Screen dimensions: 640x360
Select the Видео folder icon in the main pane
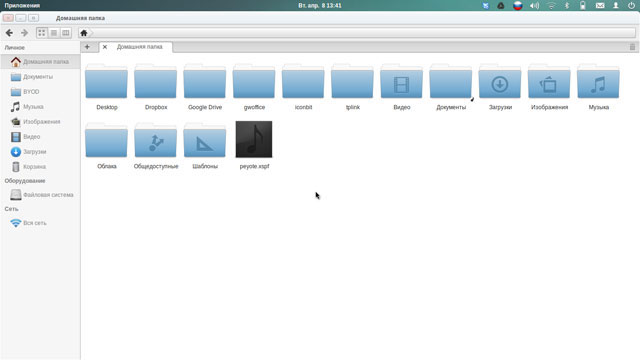(402, 82)
